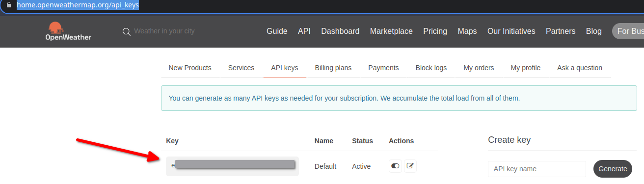Click the masked API key value
The height and width of the screenshot is (184, 644).
click(232, 166)
